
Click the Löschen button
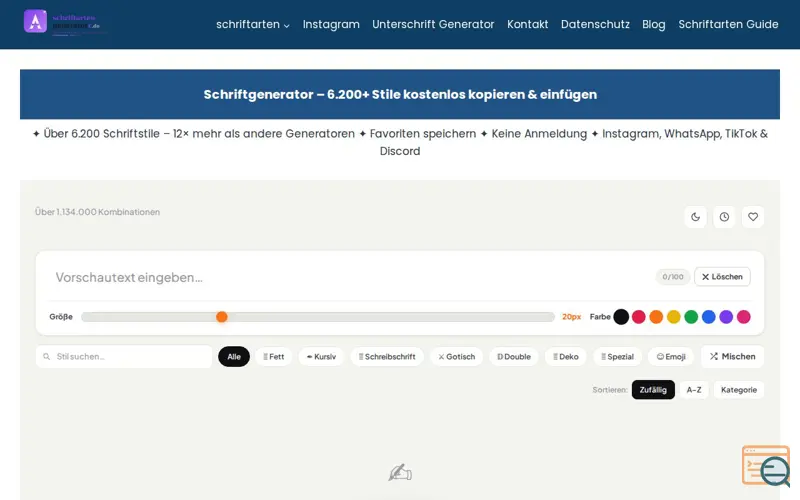[x=722, y=277]
